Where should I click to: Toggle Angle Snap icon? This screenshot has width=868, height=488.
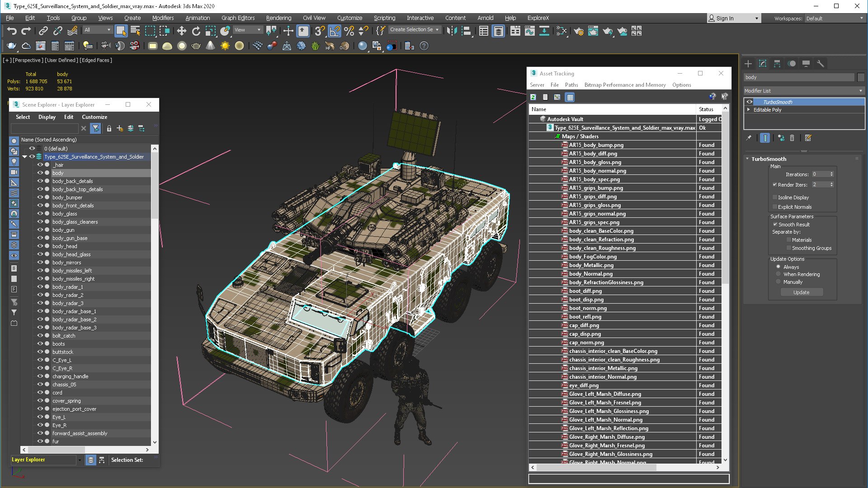(x=335, y=31)
